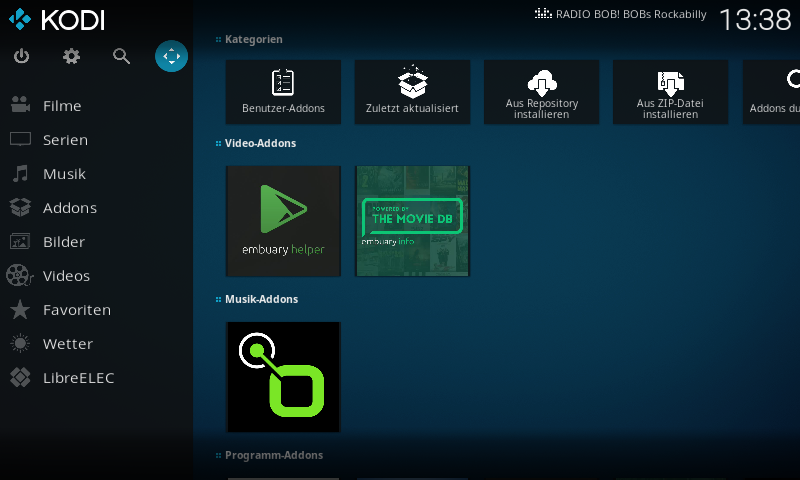Click the Addons open box icon
The image size is (800, 480).
click(x=20, y=207)
